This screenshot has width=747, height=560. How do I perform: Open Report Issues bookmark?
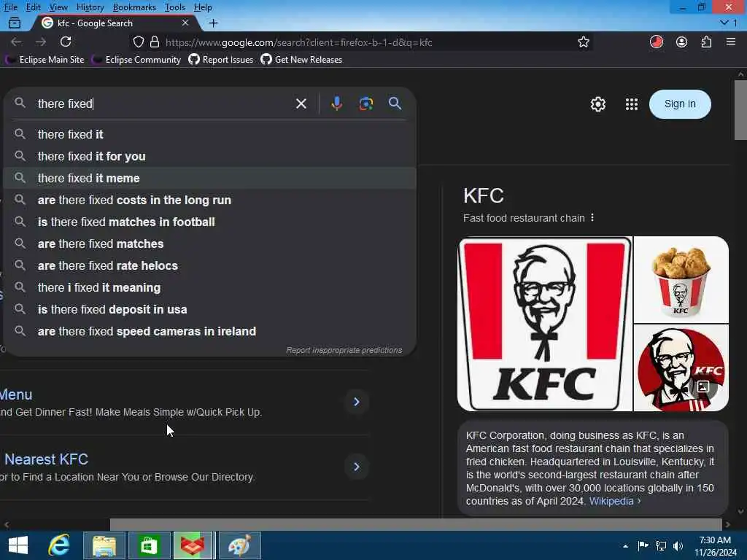click(x=221, y=60)
